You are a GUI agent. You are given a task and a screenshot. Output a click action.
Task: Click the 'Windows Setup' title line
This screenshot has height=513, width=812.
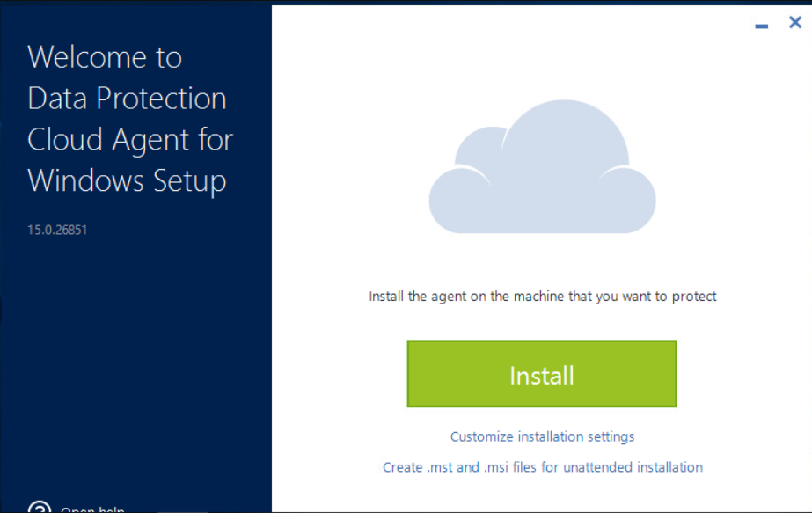(x=127, y=181)
